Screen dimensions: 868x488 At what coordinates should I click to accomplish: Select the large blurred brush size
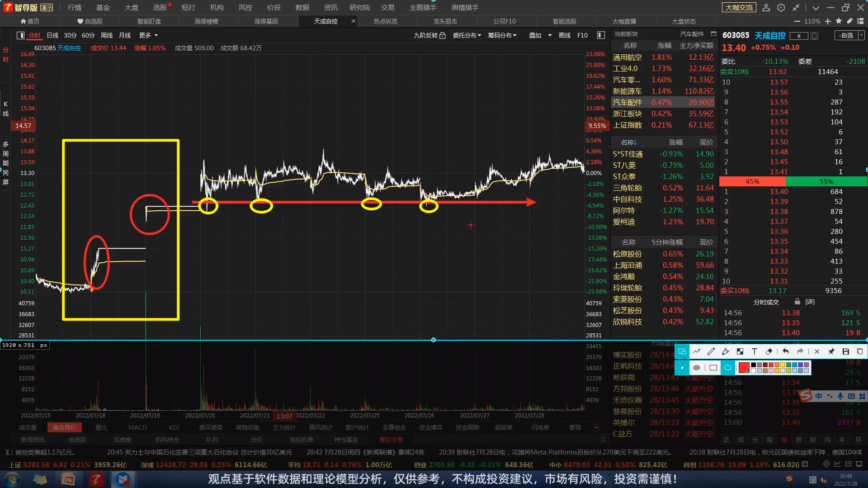click(x=697, y=368)
